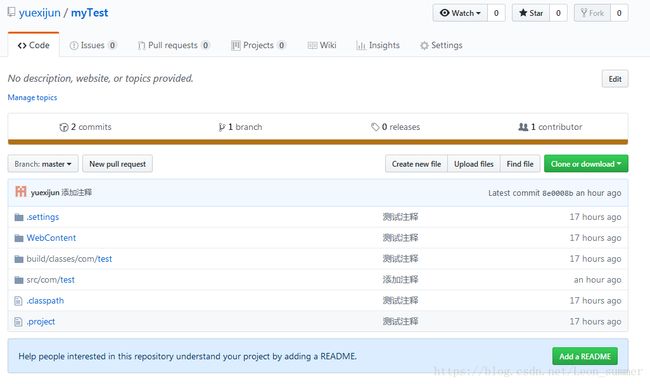Click the gear icon on Settings tab
650x384 pixels.
424,46
